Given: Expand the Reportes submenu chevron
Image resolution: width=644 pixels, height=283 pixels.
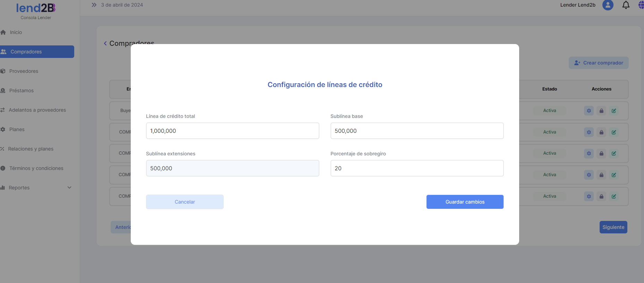Looking at the screenshot, I should (69, 188).
